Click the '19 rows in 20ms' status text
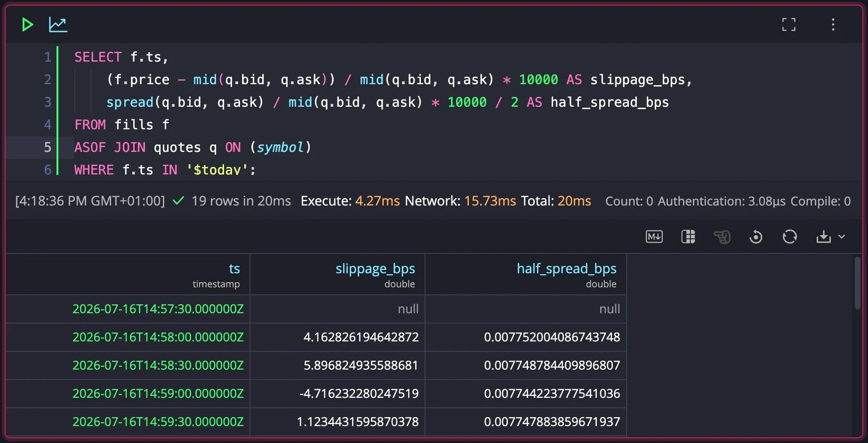 [x=241, y=201]
